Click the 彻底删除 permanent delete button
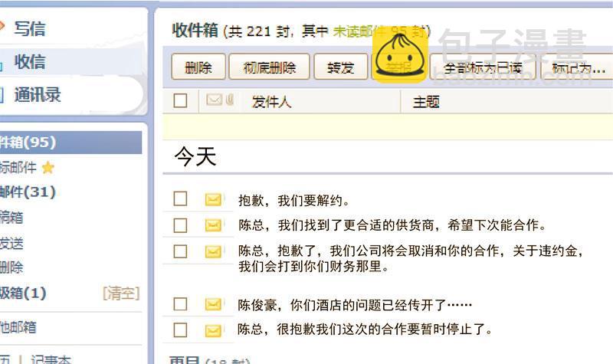 pyautogui.click(x=270, y=67)
